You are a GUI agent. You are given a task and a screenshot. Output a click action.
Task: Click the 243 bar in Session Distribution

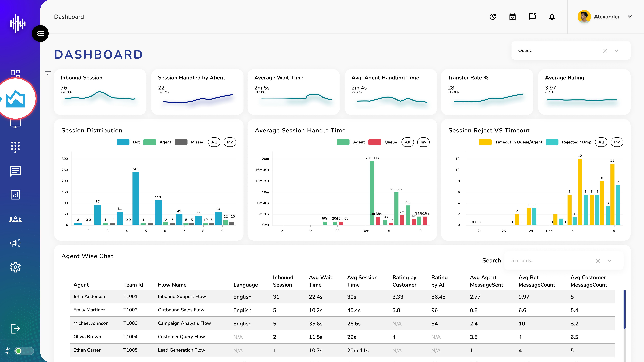[x=136, y=198]
